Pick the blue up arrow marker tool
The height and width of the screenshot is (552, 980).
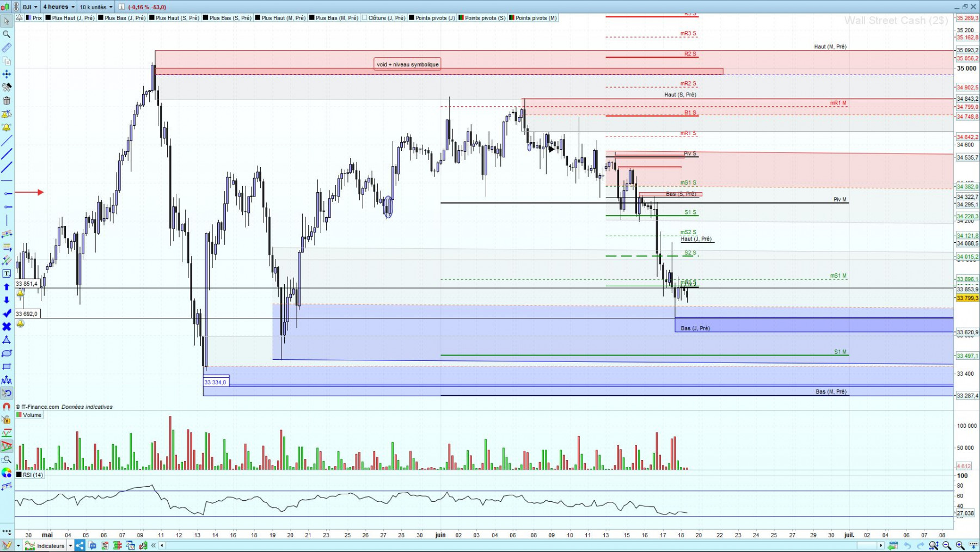click(7, 287)
